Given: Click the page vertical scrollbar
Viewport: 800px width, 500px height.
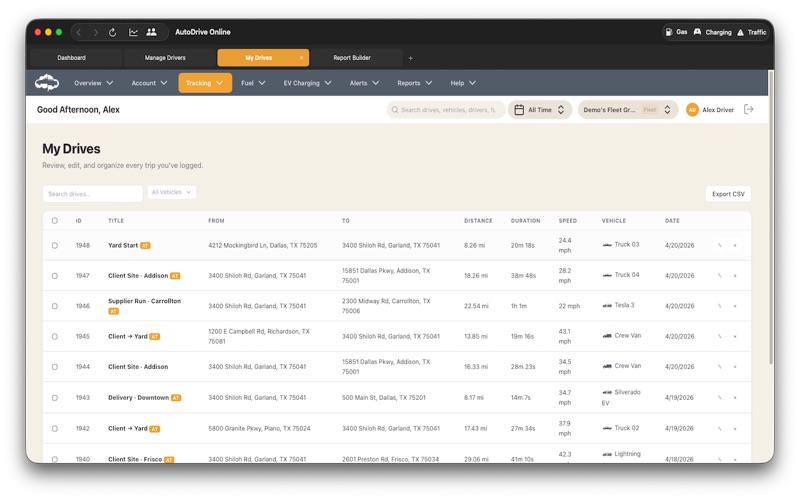Looking at the screenshot, I should (x=770, y=217).
